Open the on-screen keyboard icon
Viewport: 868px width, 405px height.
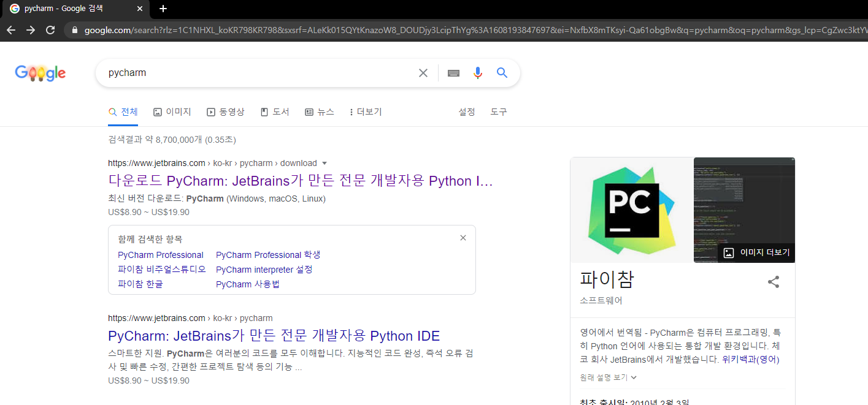click(453, 73)
